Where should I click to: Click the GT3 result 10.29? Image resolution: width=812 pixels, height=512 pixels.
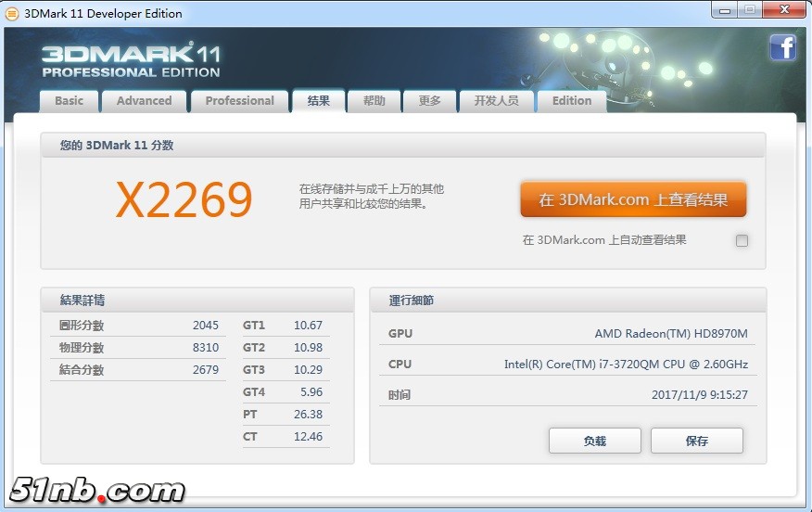(308, 370)
